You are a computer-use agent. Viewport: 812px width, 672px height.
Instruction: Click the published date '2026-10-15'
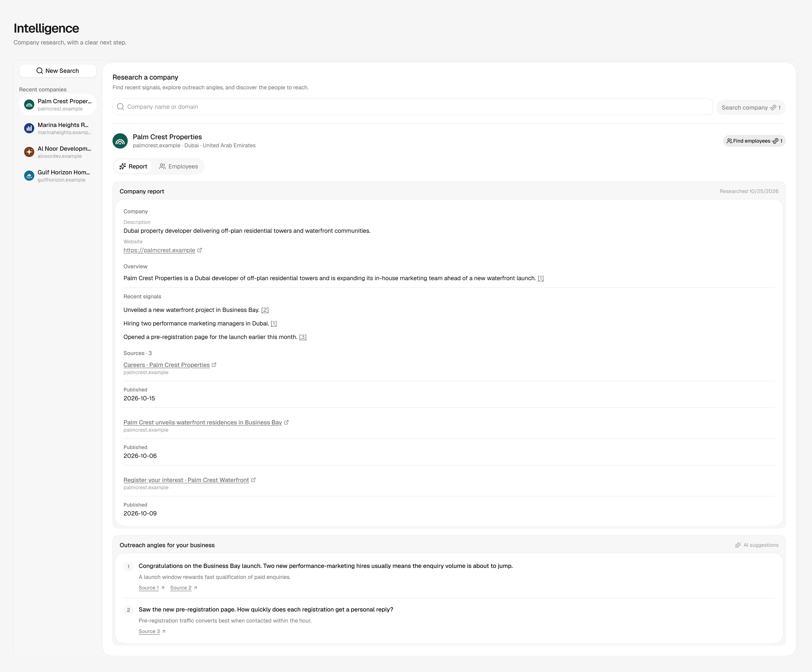(x=139, y=398)
